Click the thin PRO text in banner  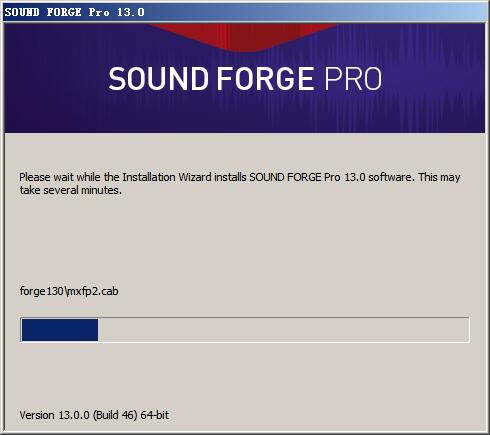(x=353, y=79)
